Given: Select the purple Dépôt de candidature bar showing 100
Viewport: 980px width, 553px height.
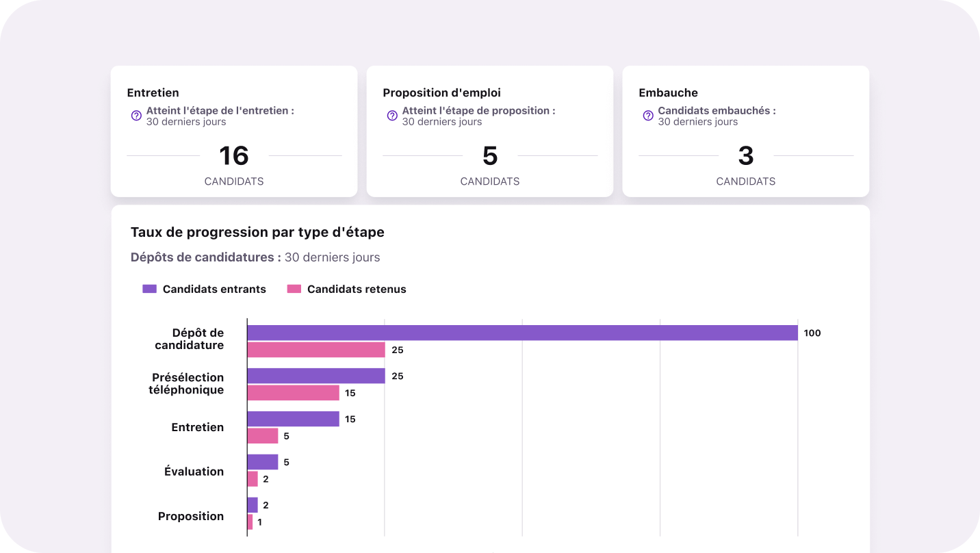Looking at the screenshot, I should pos(522,333).
